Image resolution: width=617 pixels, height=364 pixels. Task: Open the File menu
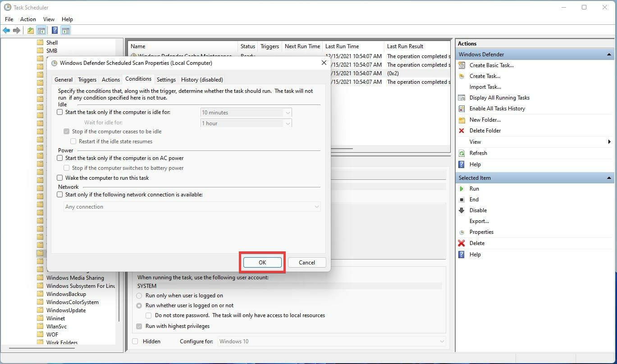[9, 19]
